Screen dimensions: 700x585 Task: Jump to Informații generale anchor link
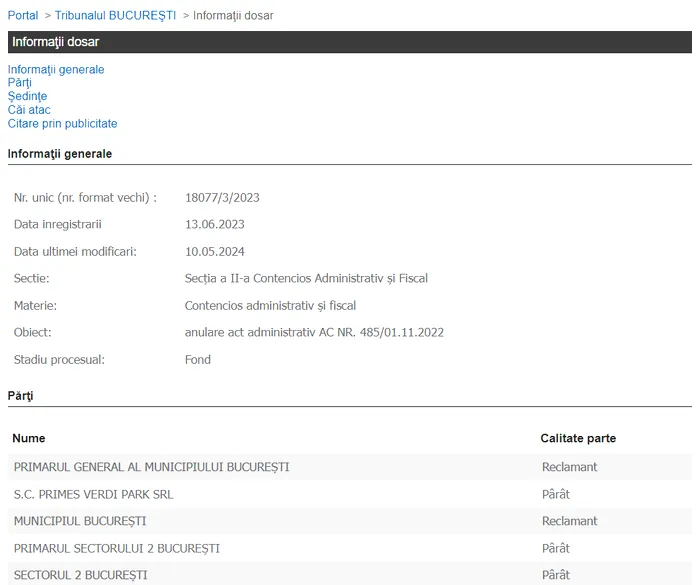[56, 70]
